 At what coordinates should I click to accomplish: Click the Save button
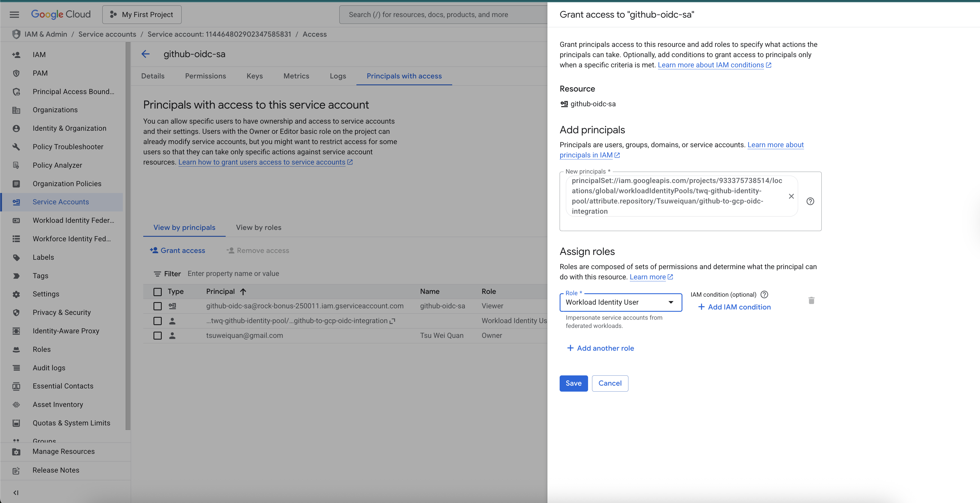tap(574, 384)
